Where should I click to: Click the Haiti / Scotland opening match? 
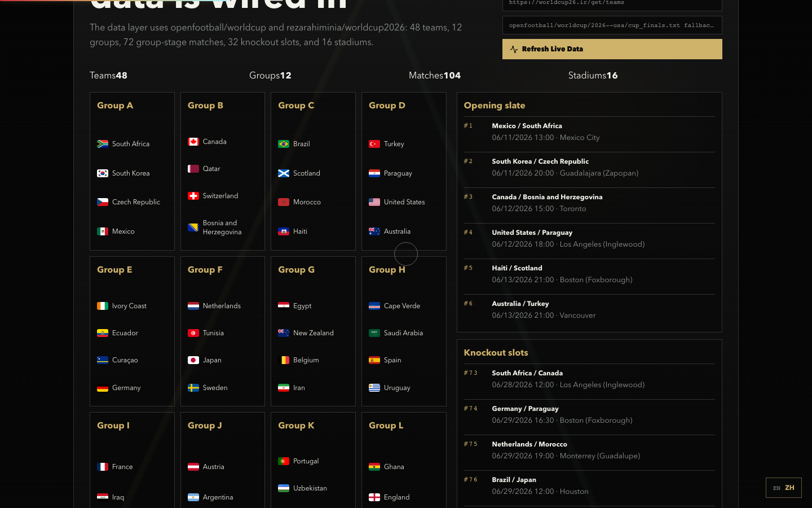[x=589, y=274]
